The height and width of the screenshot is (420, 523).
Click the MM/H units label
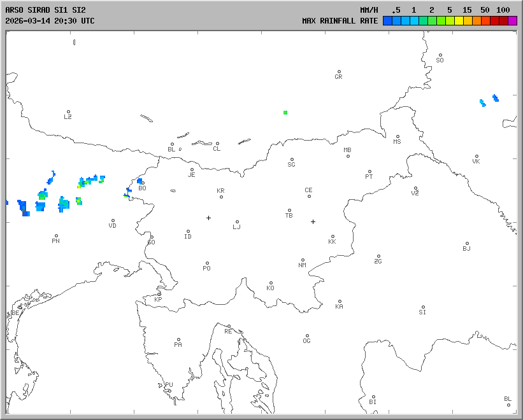(x=369, y=10)
